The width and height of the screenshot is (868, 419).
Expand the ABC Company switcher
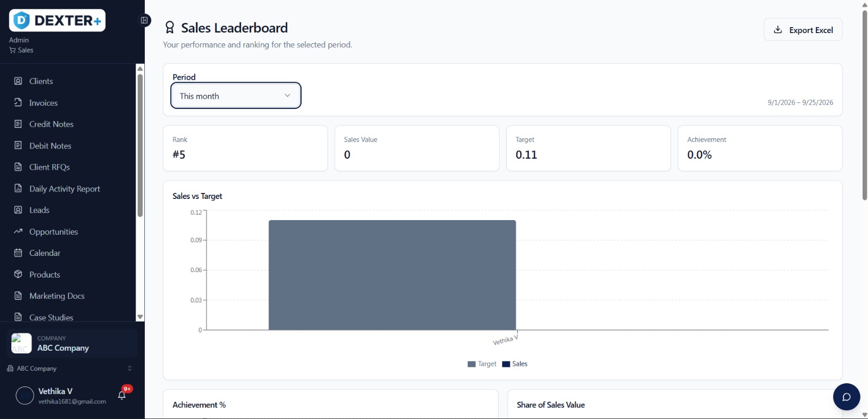click(x=69, y=369)
